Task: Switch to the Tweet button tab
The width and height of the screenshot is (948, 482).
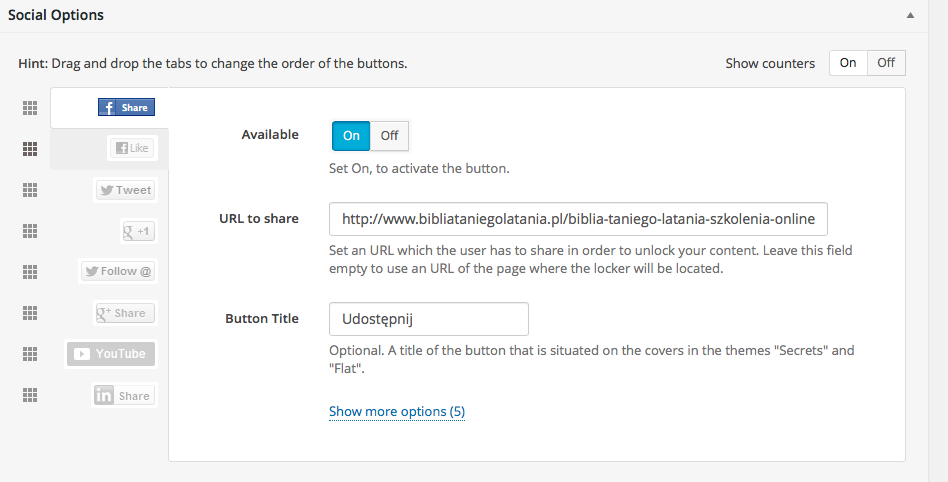Action: pyautogui.click(x=124, y=190)
